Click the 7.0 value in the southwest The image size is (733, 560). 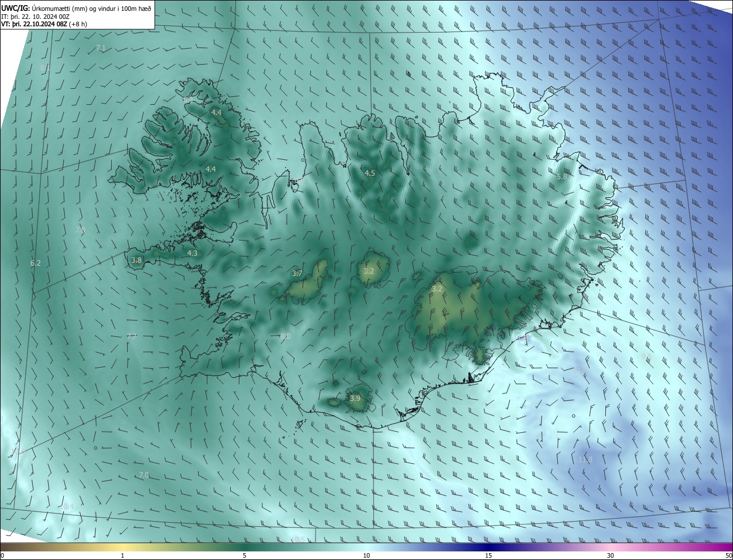(x=144, y=475)
